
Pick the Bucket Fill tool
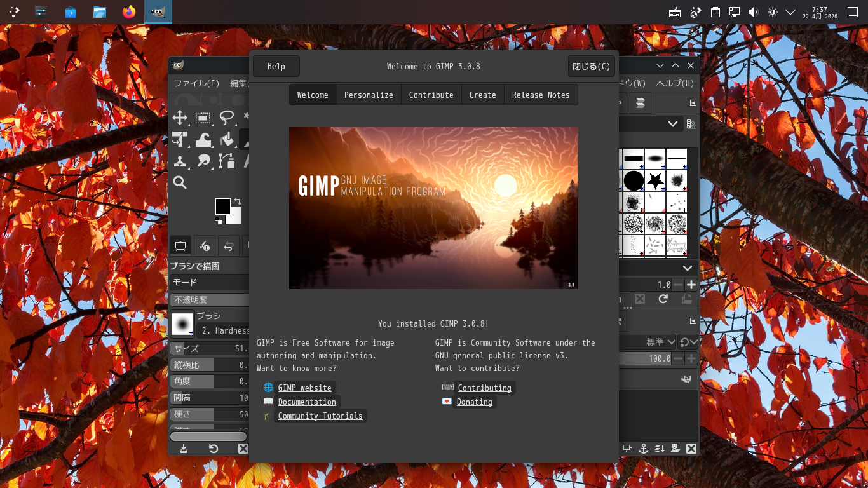click(227, 139)
